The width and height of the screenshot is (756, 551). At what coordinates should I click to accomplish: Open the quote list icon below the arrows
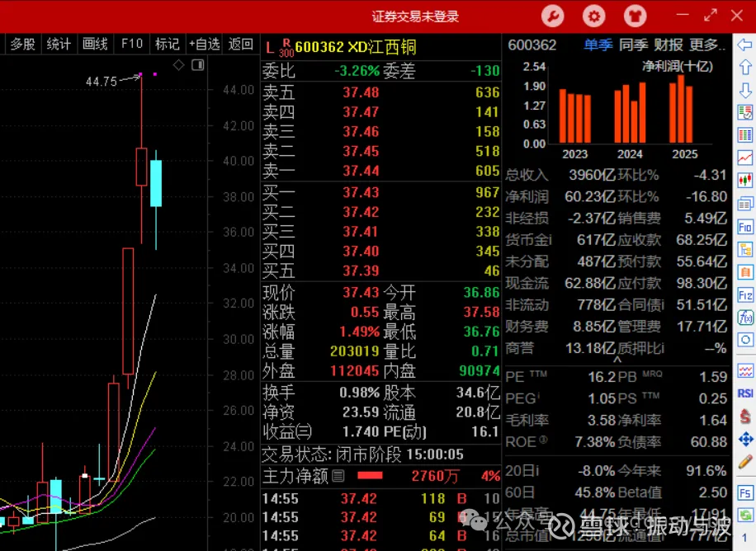tap(745, 113)
